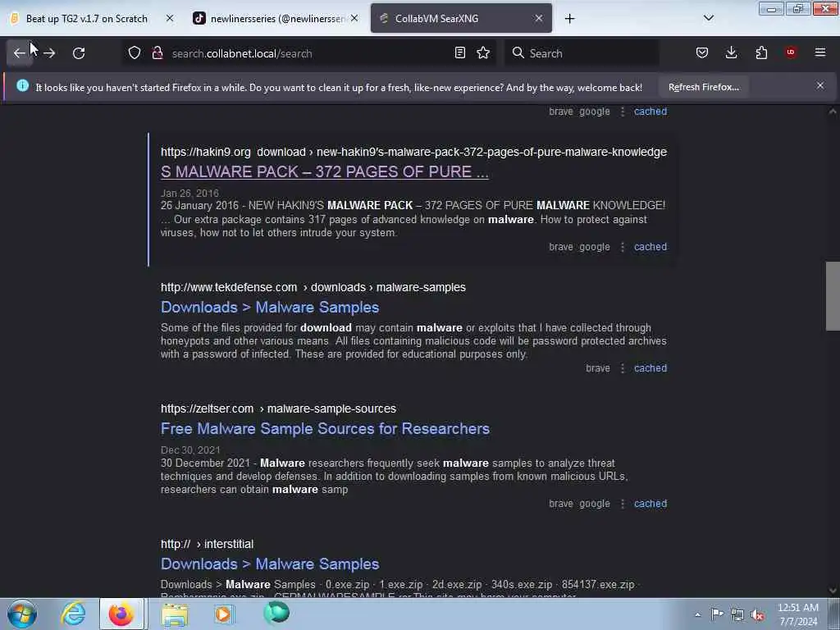Open Windows Explorer from taskbar
Screen dimensions: 840x630
pyautogui.click(x=175, y=614)
